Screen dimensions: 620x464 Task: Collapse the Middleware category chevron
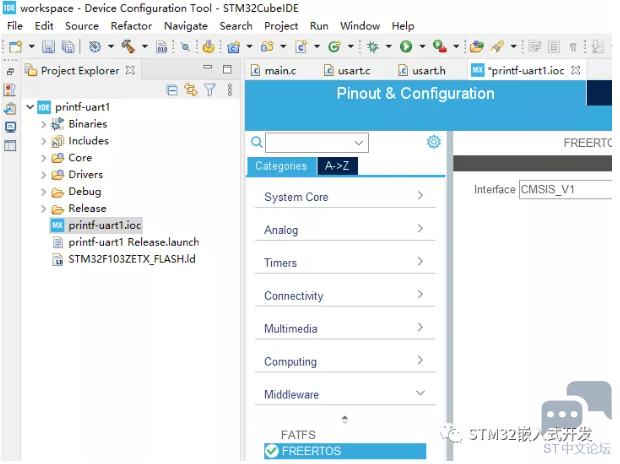point(420,393)
